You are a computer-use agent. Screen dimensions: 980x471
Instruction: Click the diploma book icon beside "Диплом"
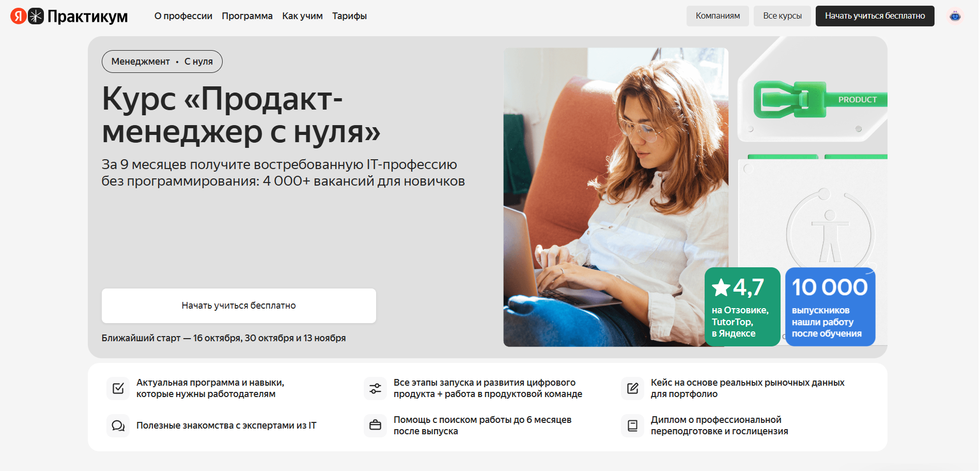tap(632, 426)
